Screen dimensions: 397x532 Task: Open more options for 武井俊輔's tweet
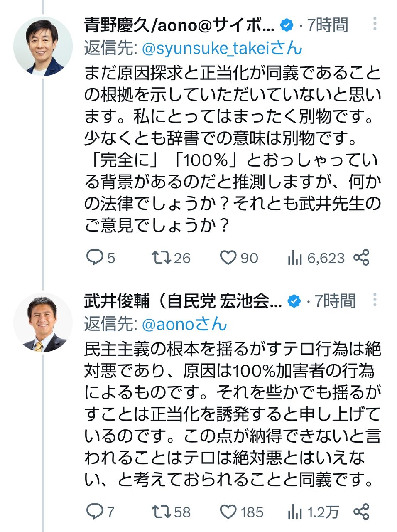[x=375, y=300]
